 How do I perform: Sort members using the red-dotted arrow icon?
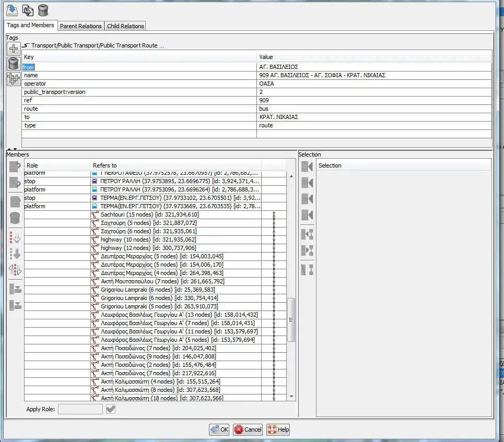15,237
